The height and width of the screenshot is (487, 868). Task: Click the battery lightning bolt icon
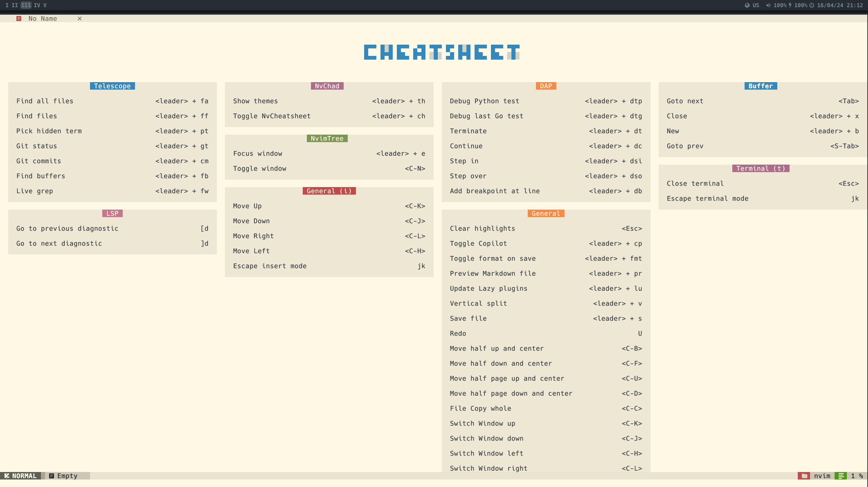click(790, 5)
